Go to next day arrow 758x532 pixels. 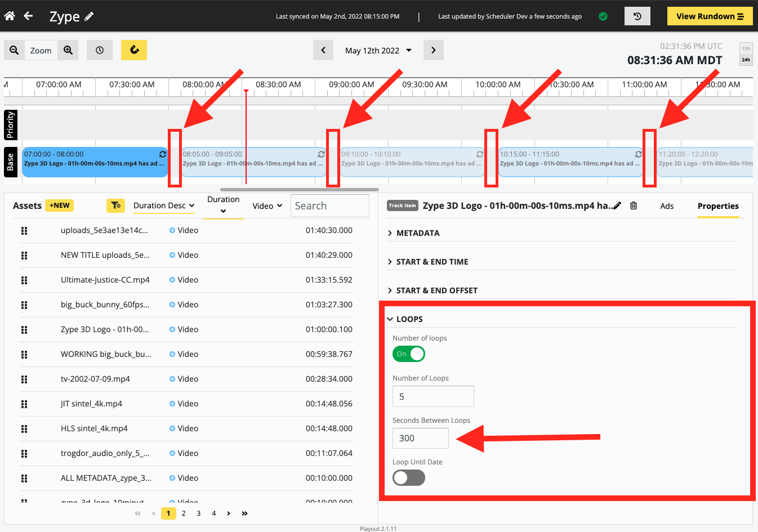point(433,50)
